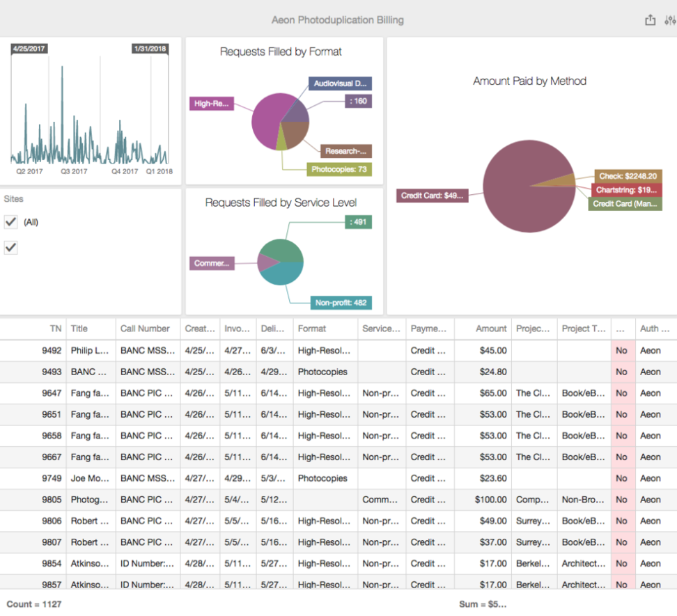Screen dimensions: 677x616
Task: Click the $100.00 amount cell
Action: coord(492,500)
